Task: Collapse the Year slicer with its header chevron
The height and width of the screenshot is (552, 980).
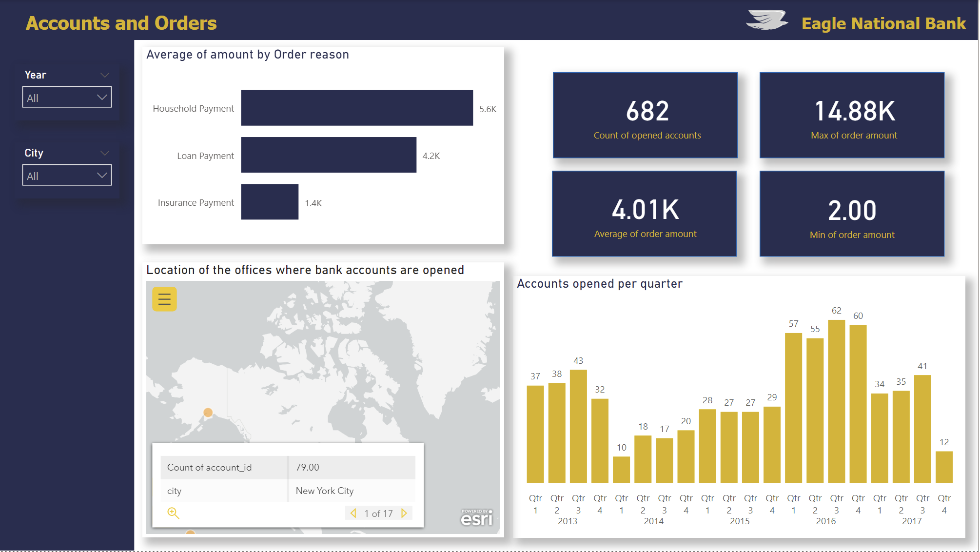Action: point(104,74)
